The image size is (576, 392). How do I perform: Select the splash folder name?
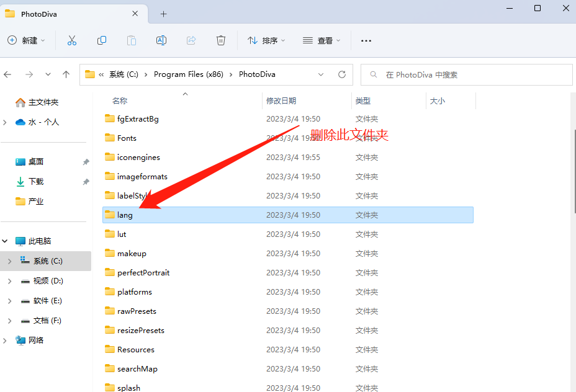(128, 388)
